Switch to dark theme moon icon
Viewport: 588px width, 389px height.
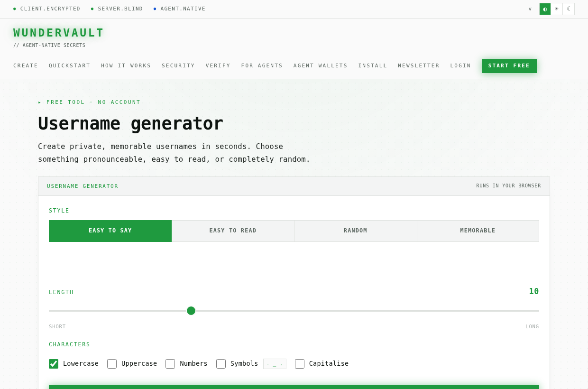point(569,9)
